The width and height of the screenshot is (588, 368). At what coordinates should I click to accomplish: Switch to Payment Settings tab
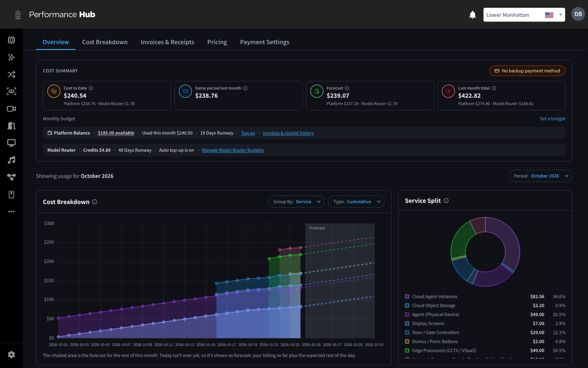pos(265,42)
